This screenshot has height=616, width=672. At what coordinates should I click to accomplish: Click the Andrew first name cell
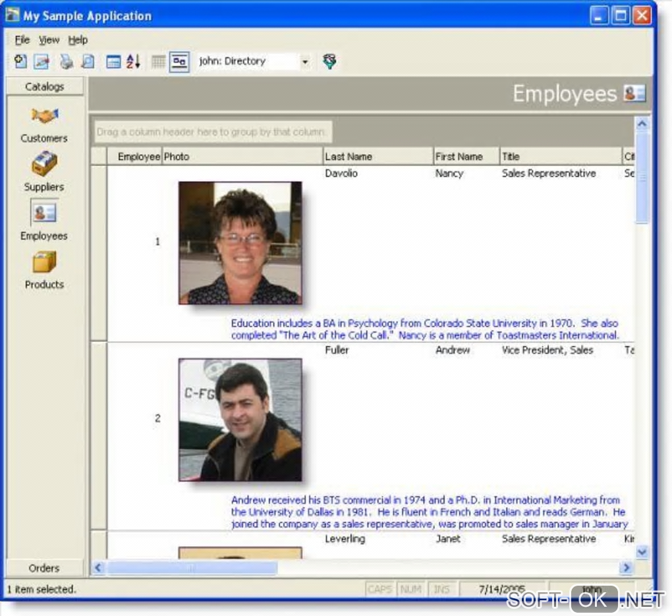pyautogui.click(x=453, y=350)
